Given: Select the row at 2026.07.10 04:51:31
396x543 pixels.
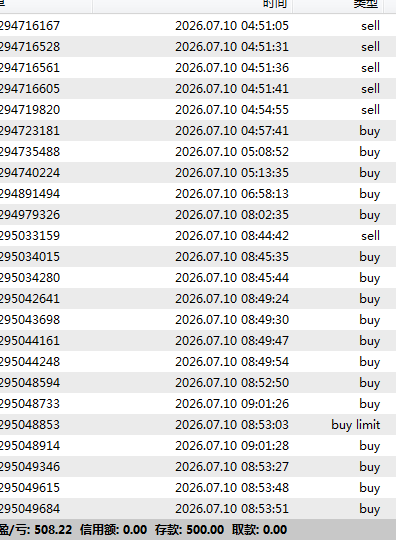Looking at the screenshot, I should tap(198, 47).
